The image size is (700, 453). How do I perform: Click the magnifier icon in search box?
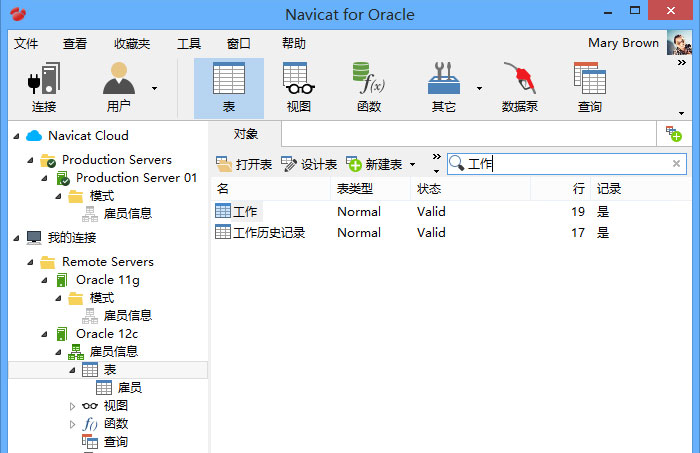(x=456, y=163)
